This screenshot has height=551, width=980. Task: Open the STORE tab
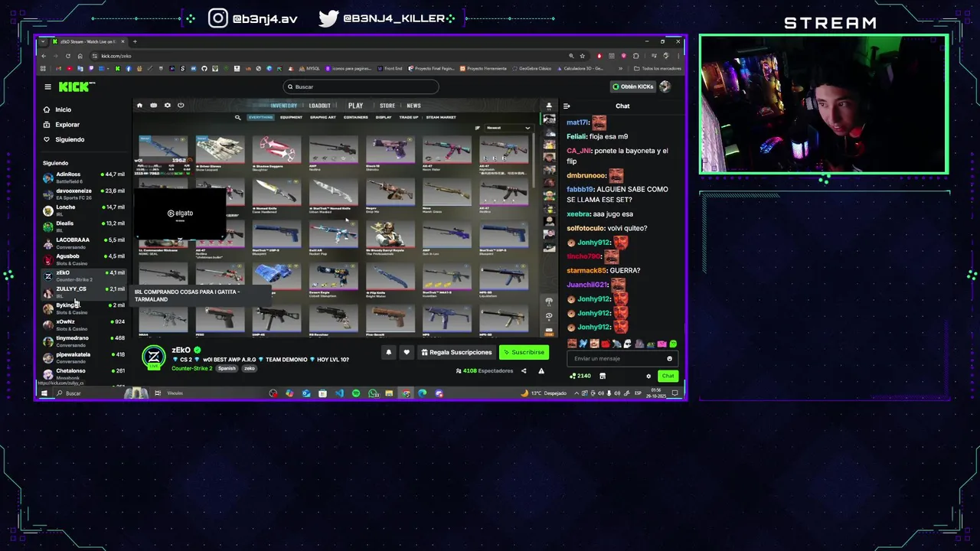(387, 106)
